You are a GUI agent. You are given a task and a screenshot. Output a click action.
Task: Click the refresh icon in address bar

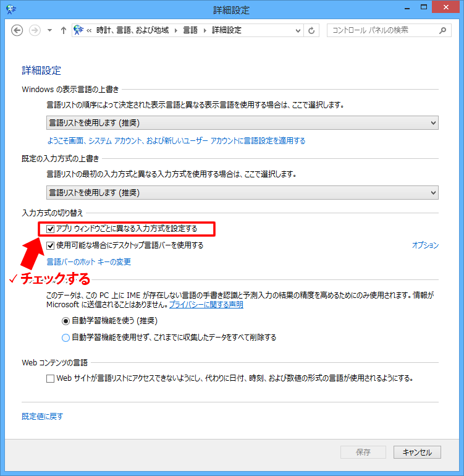coord(312,30)
